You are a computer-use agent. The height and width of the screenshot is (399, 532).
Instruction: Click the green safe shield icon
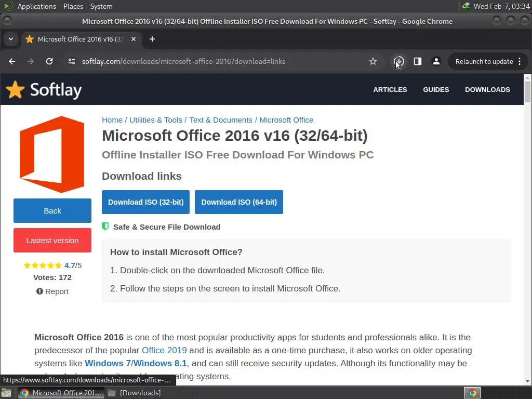coord(105,227)
